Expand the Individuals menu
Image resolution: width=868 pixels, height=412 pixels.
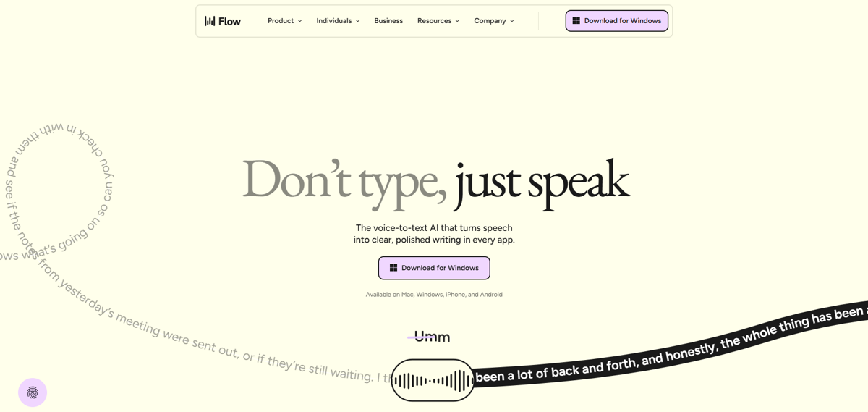[x=338, y=21]
